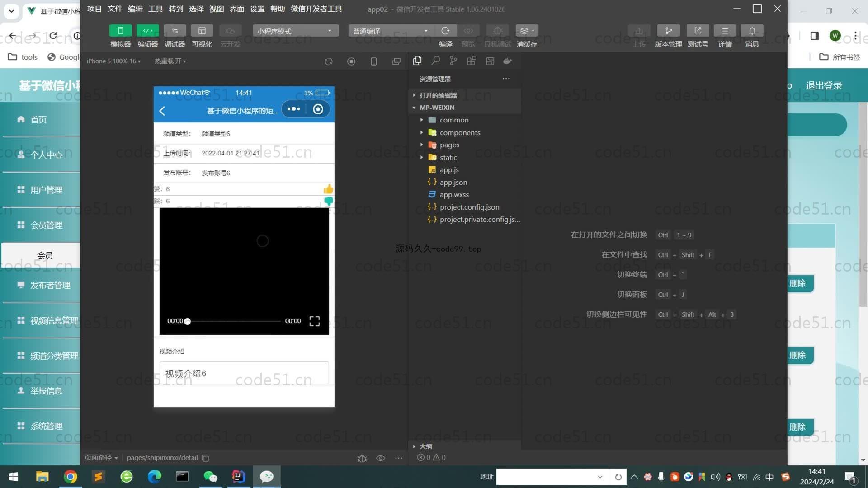The height and width of the screenshot is (488, 868).
Task: Open the 页面路径 dropdown
Action: [101, 458]
